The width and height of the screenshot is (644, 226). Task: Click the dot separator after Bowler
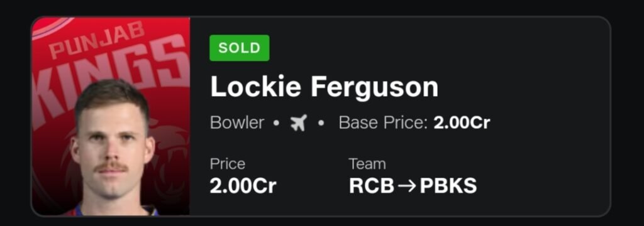point(277,123)
